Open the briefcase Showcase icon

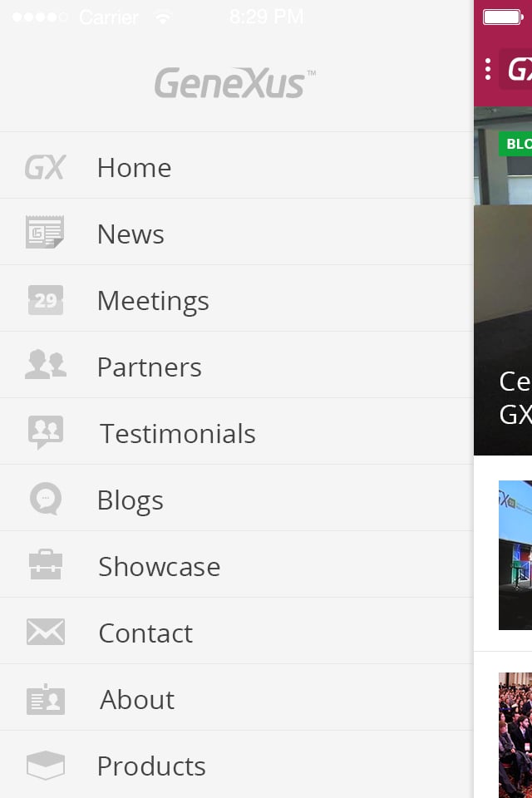pyautogui.click(x=46, y=564)
